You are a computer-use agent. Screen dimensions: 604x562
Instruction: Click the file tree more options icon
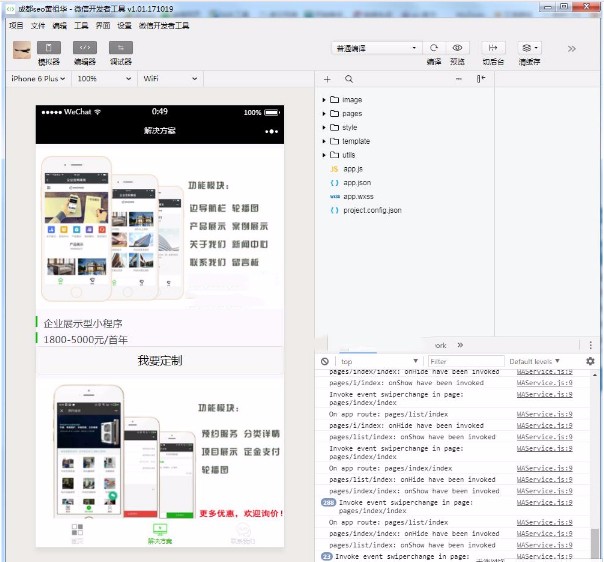458,79
